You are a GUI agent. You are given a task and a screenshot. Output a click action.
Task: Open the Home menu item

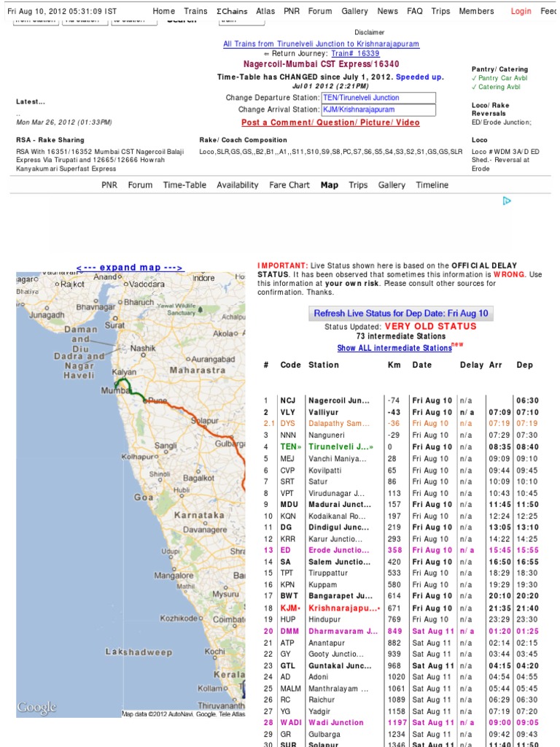(x=164, y=11)
